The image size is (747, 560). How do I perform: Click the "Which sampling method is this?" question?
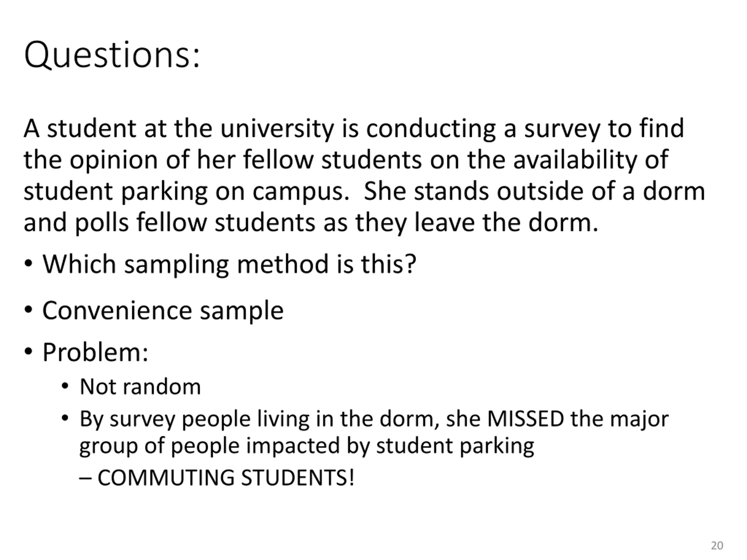click(x=229, y=264)
